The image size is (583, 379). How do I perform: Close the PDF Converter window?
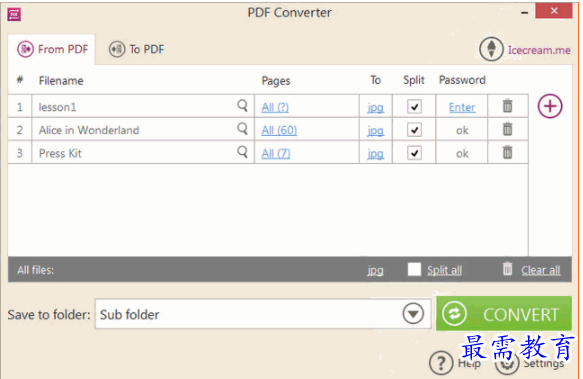pos(554,11)
